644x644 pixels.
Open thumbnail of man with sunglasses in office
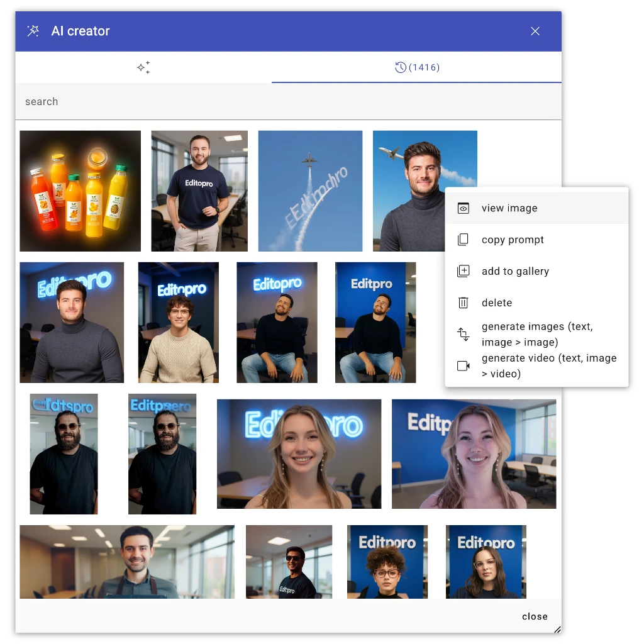click(289, 562)
